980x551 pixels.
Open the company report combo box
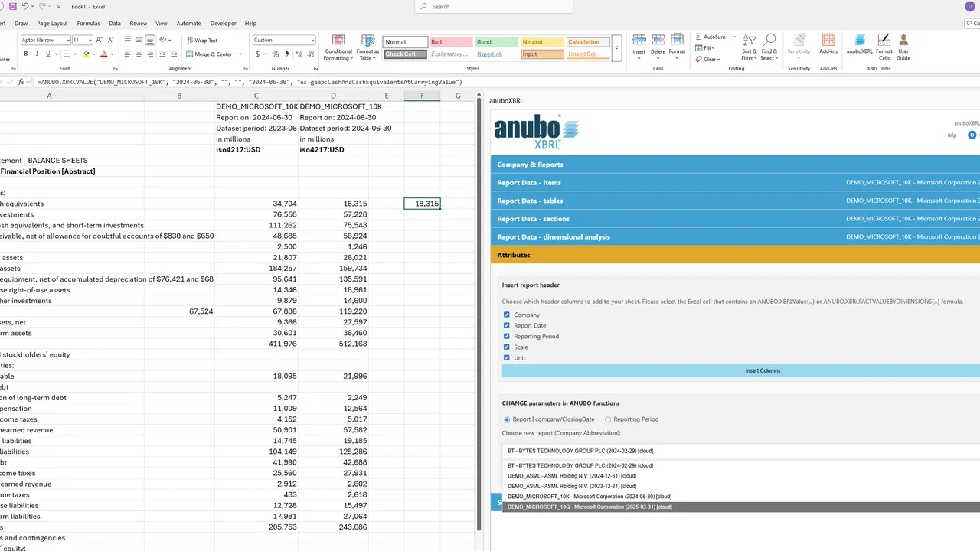740,451
